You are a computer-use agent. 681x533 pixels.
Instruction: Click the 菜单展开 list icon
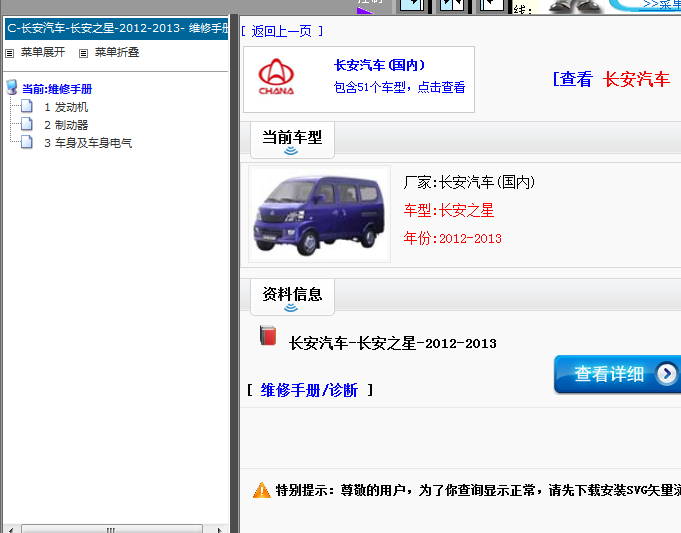tap(10, 53)
